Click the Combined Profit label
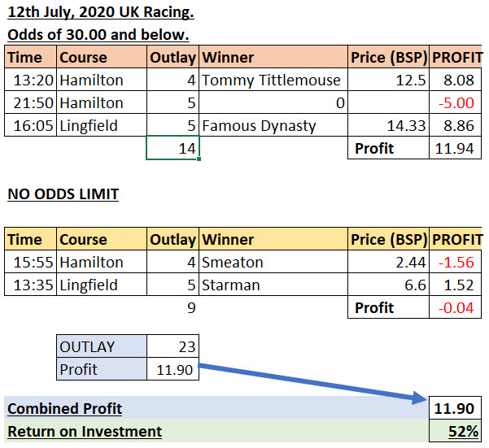Image resolution: width=489 pixels, height=448 pixels. tap(63, 409)
